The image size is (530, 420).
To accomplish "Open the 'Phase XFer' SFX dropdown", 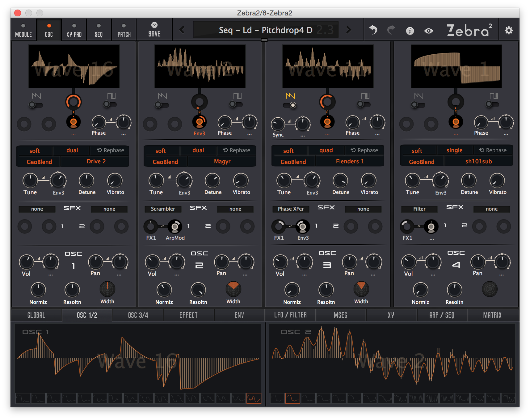I will coord(291,209).
